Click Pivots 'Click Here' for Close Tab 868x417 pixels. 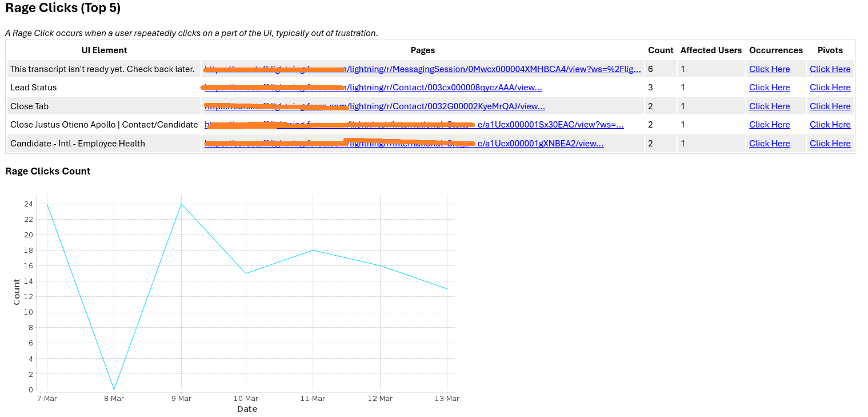pos(830,106)
